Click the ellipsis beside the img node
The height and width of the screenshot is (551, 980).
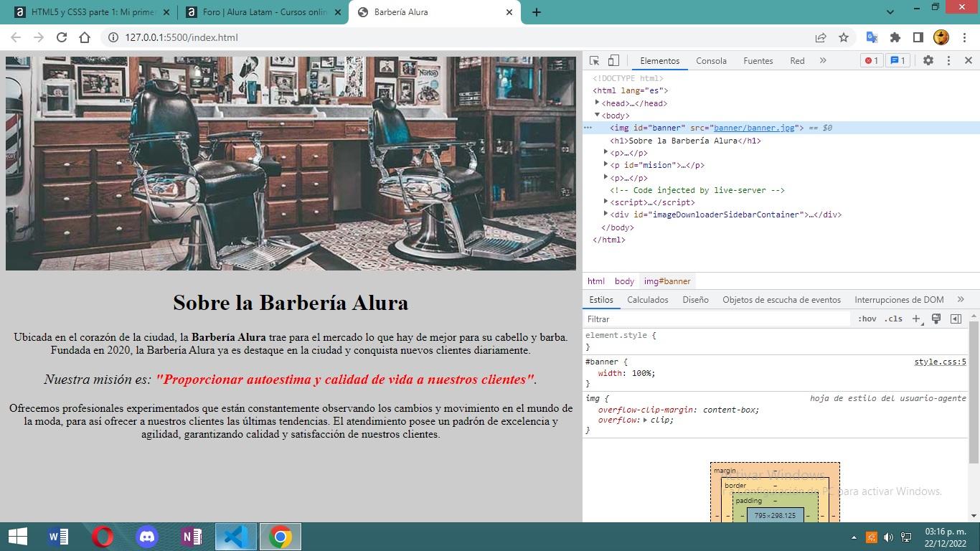pyautogui.click(x=588, y=128)
